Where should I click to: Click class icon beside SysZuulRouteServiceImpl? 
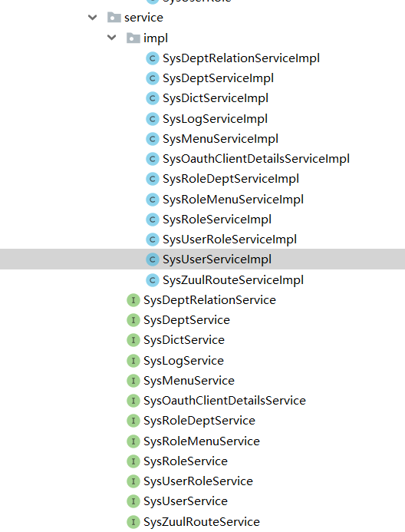click(x=153, y=280)
